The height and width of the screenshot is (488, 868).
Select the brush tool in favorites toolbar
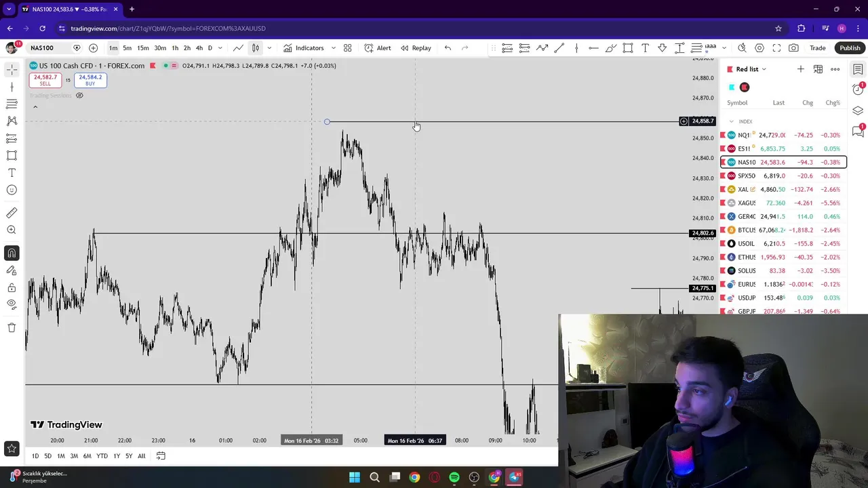[611, 48]
